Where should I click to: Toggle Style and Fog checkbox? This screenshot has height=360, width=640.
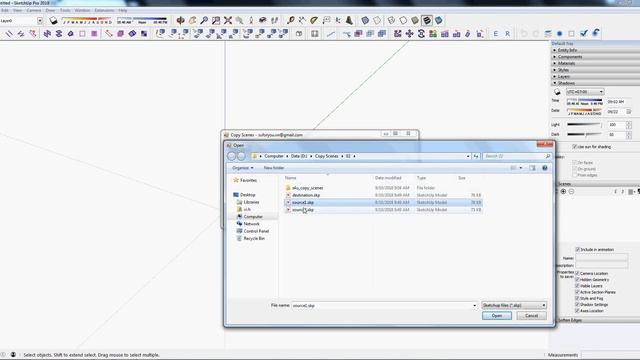(x=577, y=298)
